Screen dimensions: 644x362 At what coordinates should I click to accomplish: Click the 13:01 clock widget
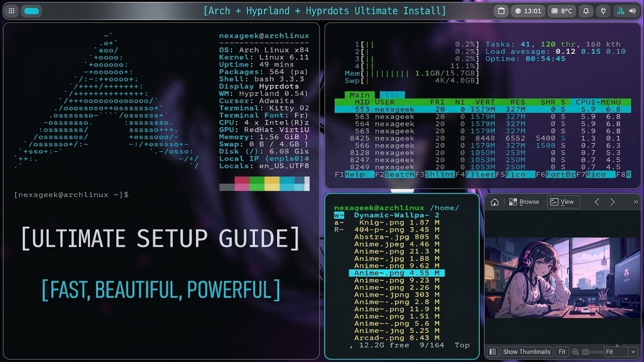point(527,11)
